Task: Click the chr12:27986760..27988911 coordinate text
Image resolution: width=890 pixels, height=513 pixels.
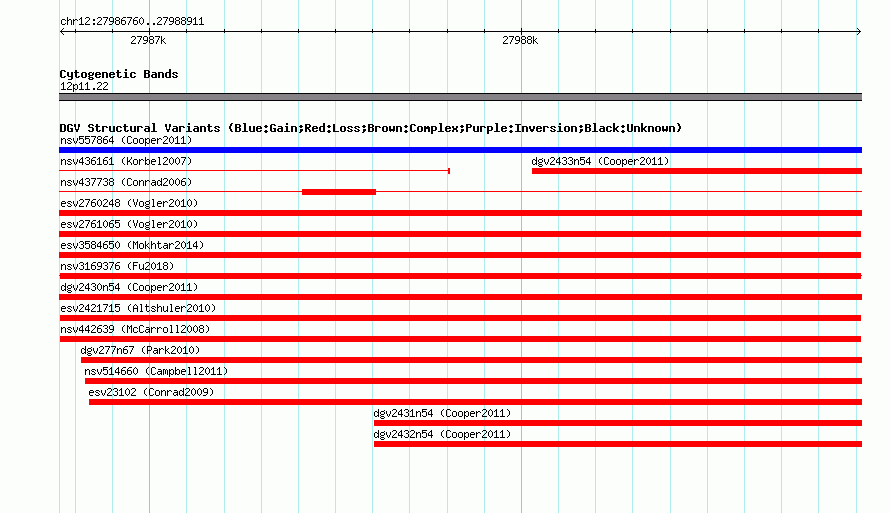Action: click(132, 21)
